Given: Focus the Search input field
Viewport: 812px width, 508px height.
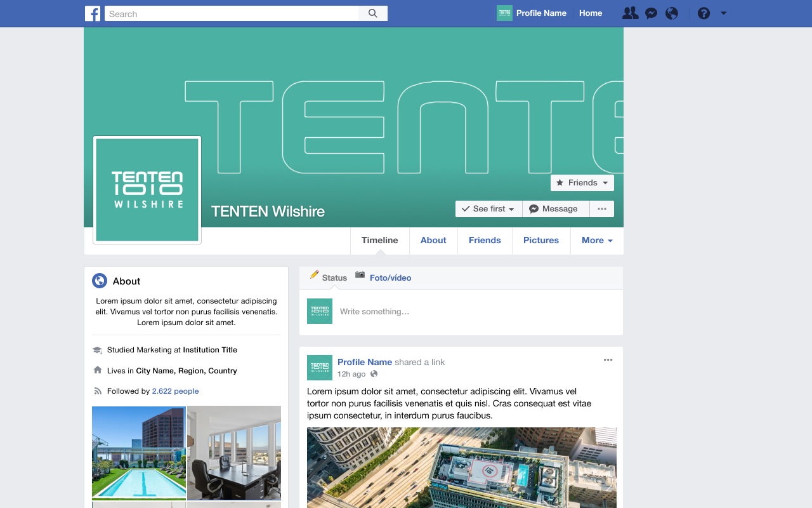Looking at the screenshot, I should click(232, 13).
